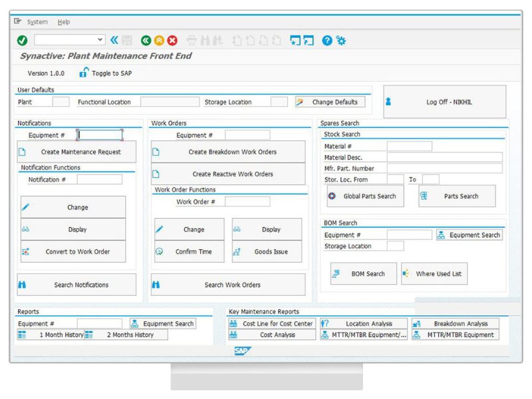532x399 pixels.
Task: Click Cost Line for Cost Center button
Action: (x=272, y=323)
